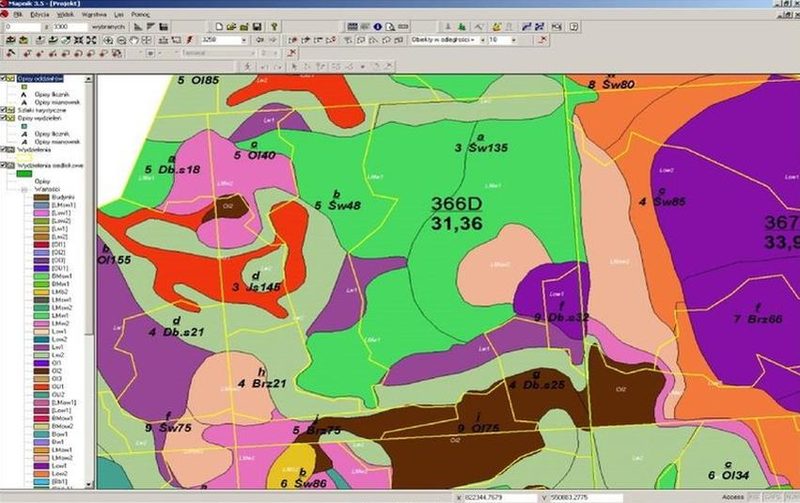Click the red X icon beside value 10
The height and width of the screenshot is (503, 800).
tap(543, 40)
